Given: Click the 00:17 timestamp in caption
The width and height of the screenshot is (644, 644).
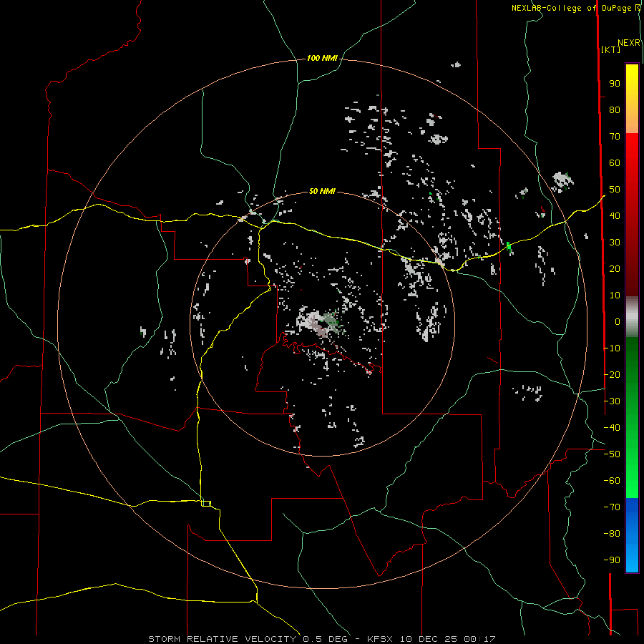Looking at the screenshot, I should pyautogui.click(x=479, y=639).
